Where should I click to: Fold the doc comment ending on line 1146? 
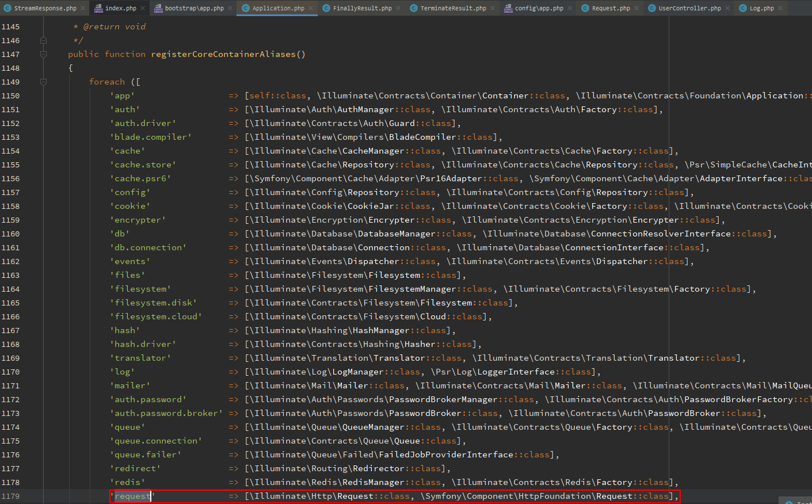[x=43, y=40]
